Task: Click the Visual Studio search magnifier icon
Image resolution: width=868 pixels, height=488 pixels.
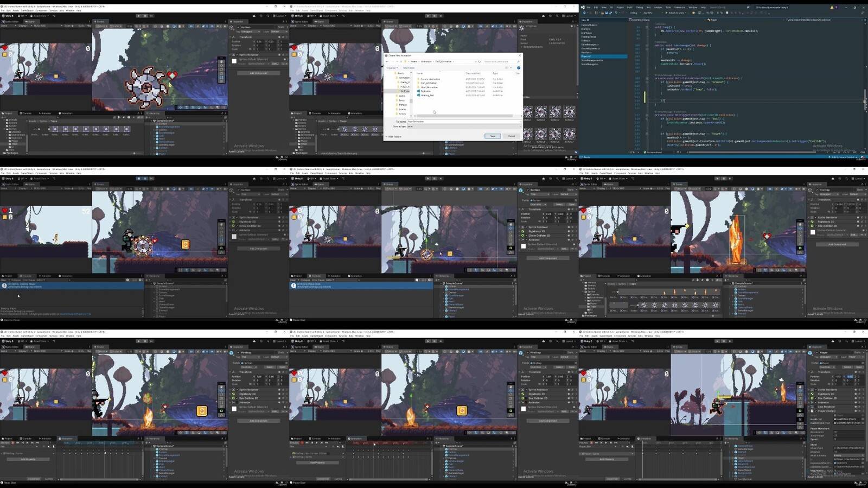Action: pos(748,8)
